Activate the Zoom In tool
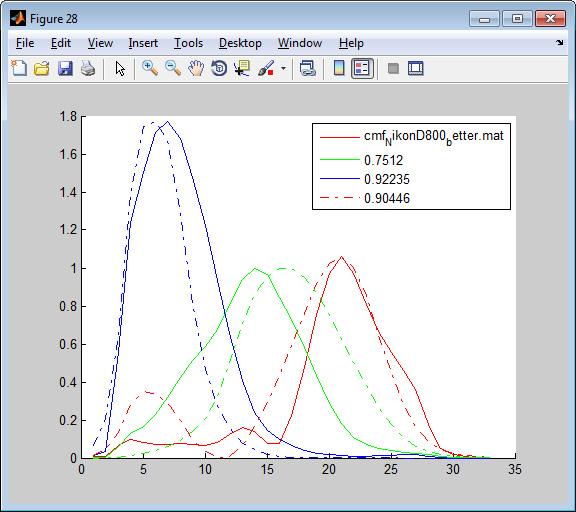Viewport: 576px width, 512px height. [150, 68]
